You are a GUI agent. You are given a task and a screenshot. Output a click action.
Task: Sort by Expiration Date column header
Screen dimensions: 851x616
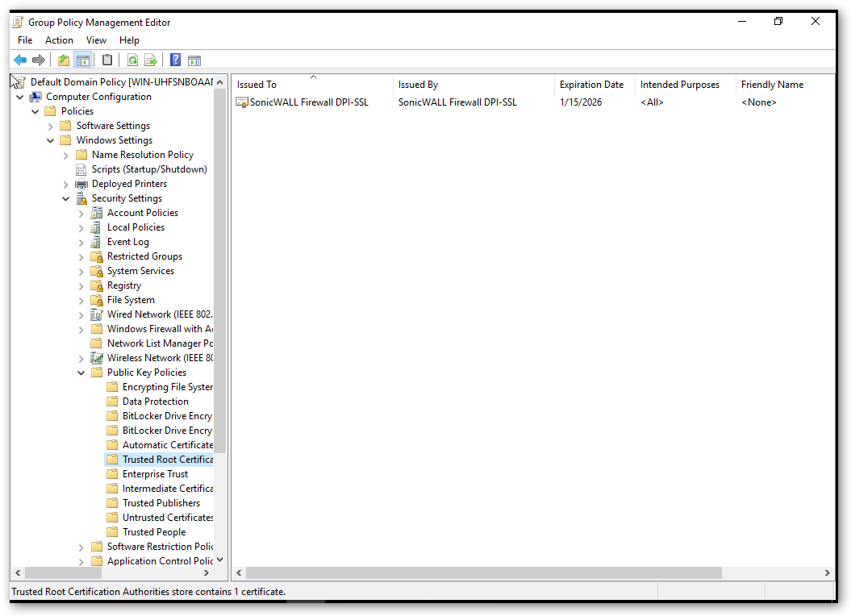click(x=591, y=85)
